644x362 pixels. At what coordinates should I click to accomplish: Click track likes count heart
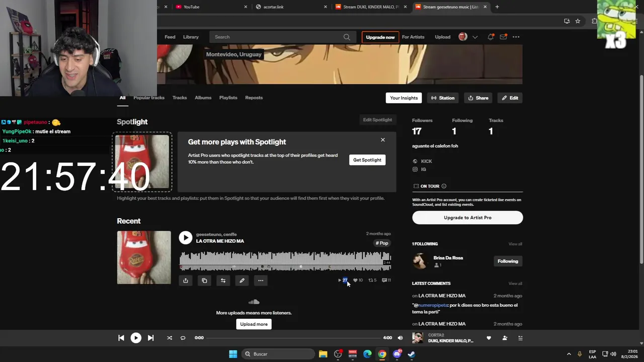[358, 280]
